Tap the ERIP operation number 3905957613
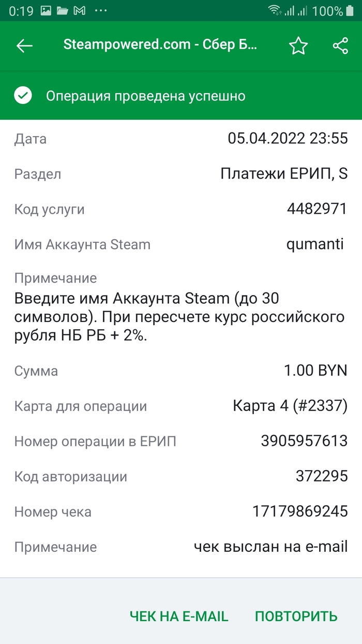Viewport: 362px width, 644px height. (x=304, y=441)
